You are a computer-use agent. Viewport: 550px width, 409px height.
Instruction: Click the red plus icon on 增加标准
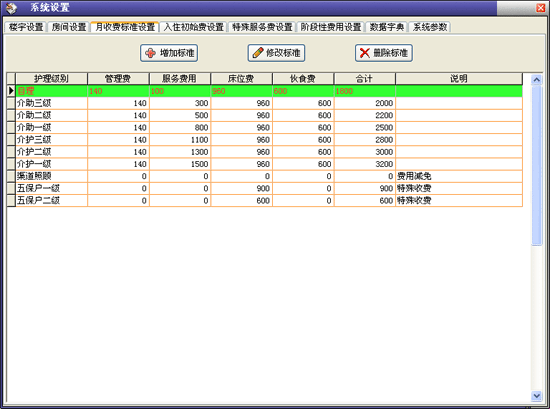(x=150, y=53)
